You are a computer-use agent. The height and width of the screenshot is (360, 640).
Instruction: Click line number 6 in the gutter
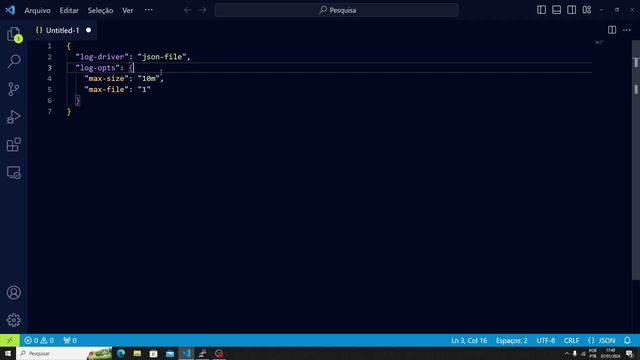(x=49, y=100)
